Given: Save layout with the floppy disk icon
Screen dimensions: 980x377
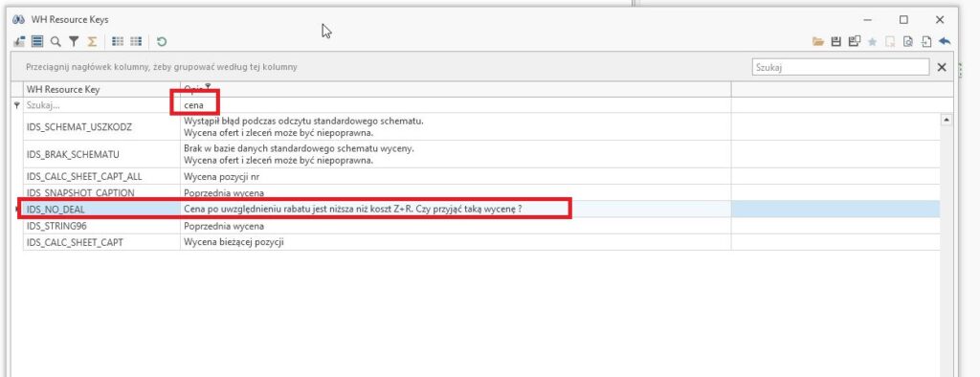Looking at the screenshot, I should pos(836,41).
